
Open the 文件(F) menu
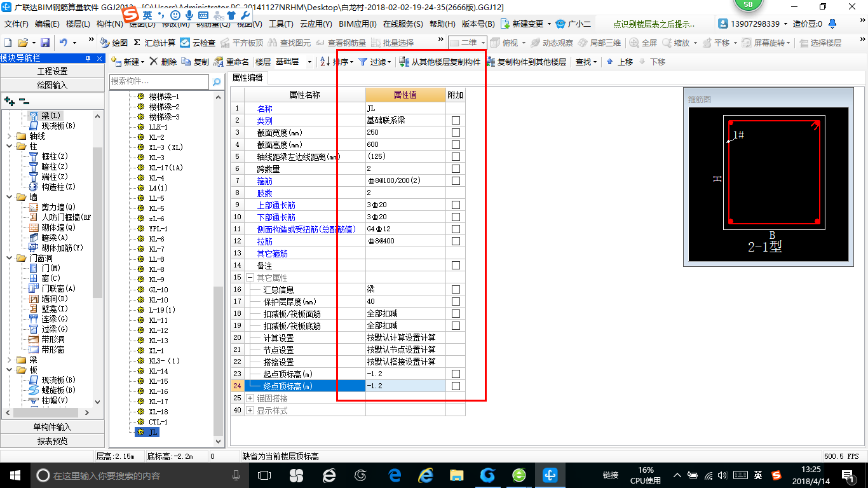tap(16, 24)
